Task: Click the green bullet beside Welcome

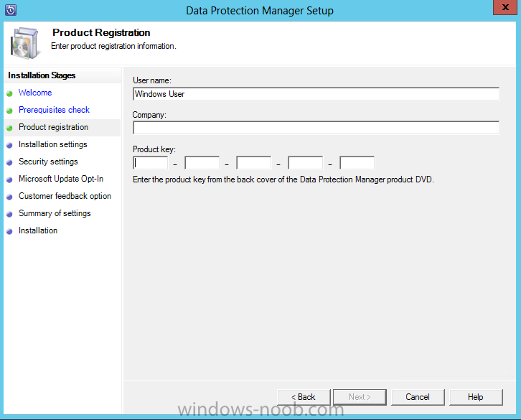Action: (x=9, y=93)
